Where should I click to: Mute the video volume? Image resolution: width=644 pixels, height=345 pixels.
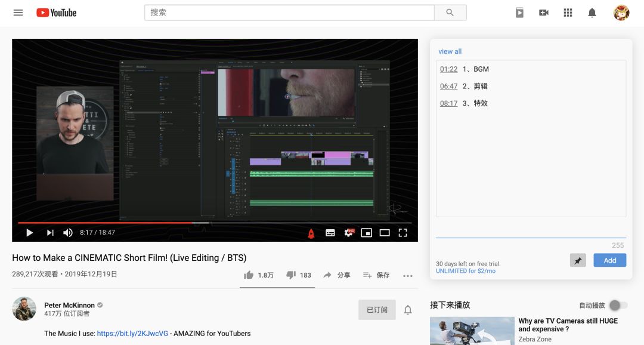click(x=68, y=233)
